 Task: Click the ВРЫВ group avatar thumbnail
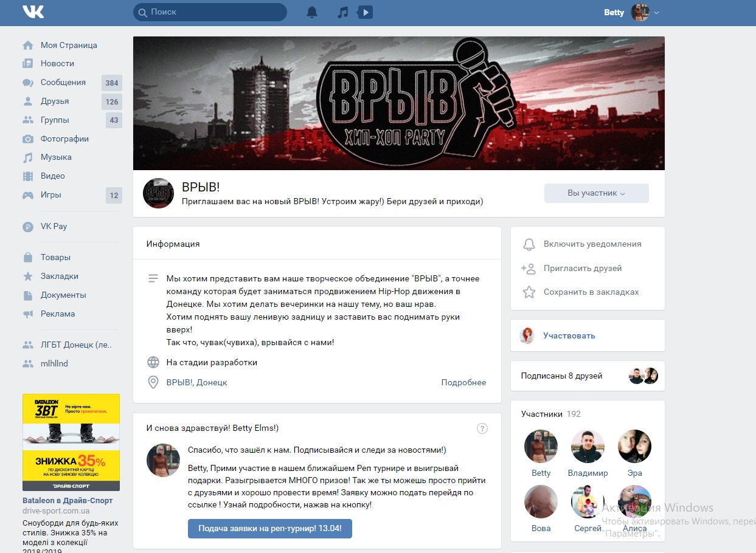pos(158,193)
